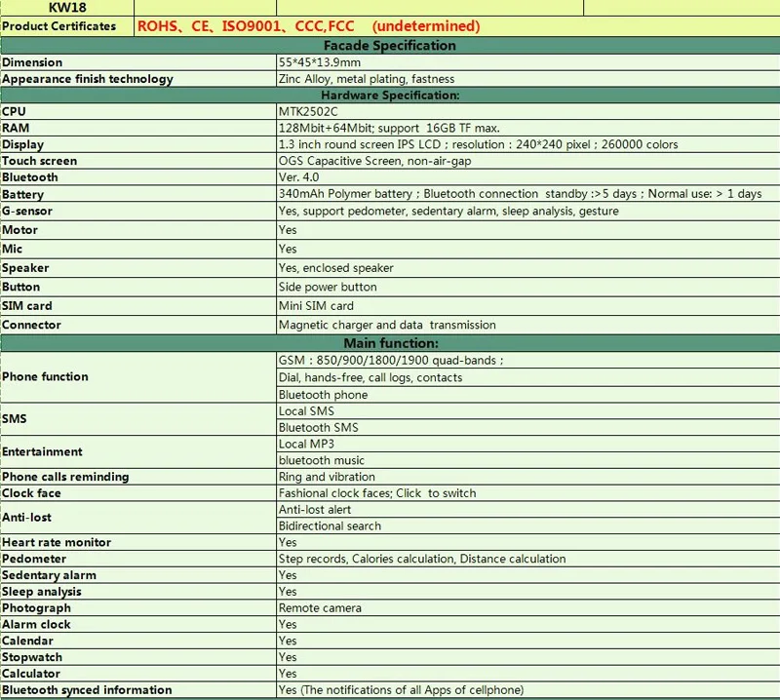Select the 340mAh Polymer battery cell
Image resolution: width=780 pixels, height=700 pixels.
tap(528, 194)
